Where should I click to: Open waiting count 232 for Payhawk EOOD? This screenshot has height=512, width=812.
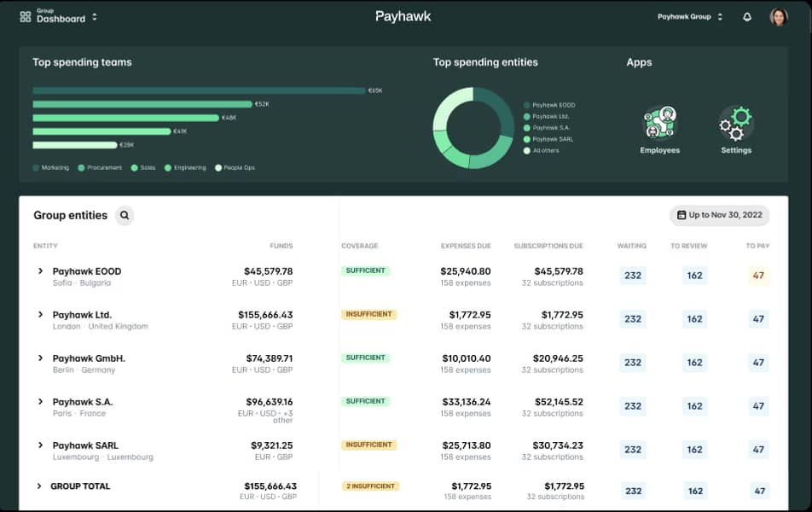633,276
